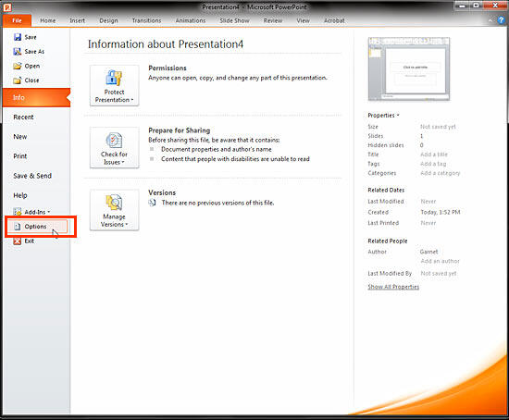Open a file via the Open icon
Image resolution: width=509 pixels, height=420 pixels.
click(x=18, y=66)
